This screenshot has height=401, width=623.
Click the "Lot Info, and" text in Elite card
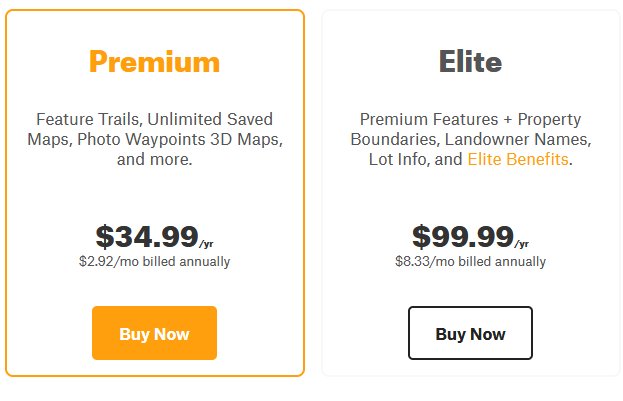[x=416, y=159]
